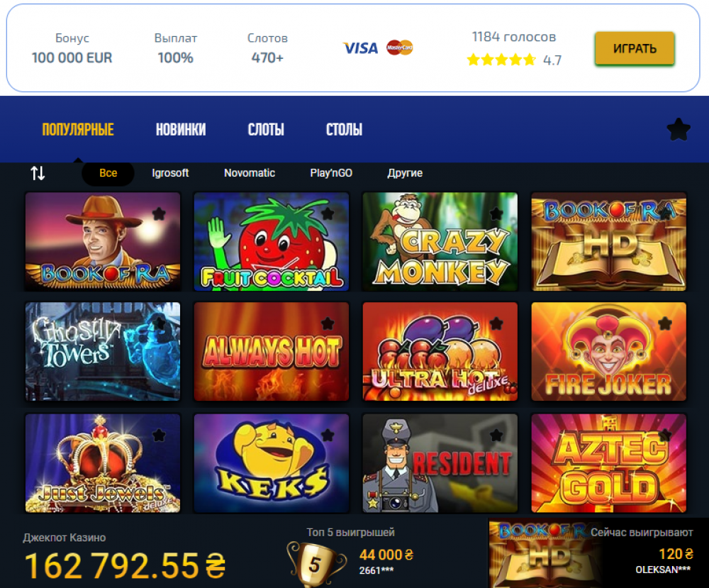Toggle favorite star on Crazy Monkey

tap(496, 213)
